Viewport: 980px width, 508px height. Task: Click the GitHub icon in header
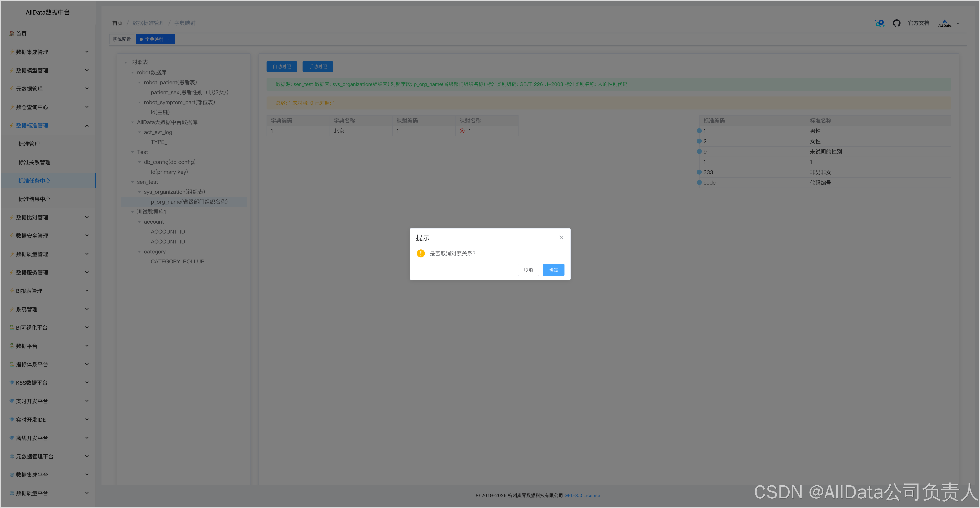(x=896, y=23)
